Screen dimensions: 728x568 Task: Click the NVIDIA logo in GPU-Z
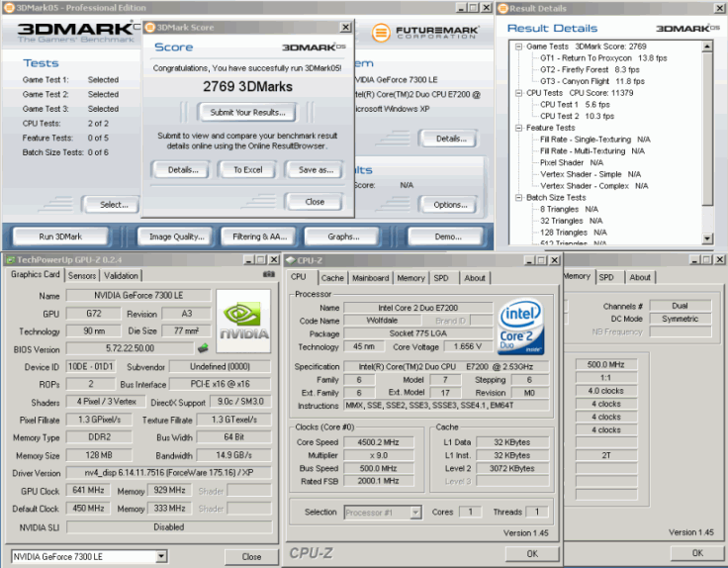click(243, 321)
